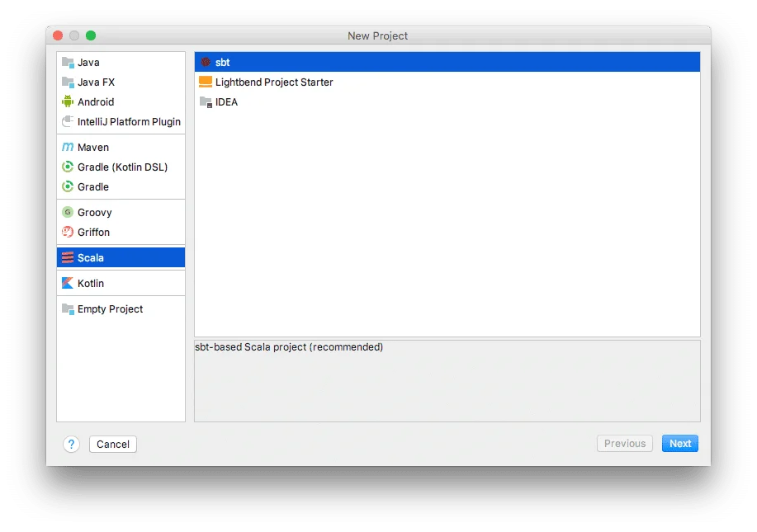This screenshot has width=757, height=532.
Task: Click the Scala logo icon
Action: pos(68,257)
